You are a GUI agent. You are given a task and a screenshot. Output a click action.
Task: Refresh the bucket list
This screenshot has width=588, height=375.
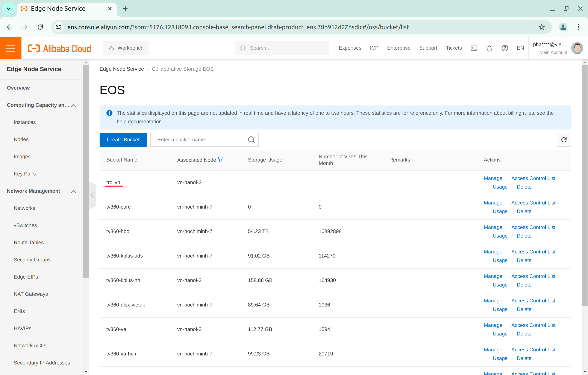point(564,140)
